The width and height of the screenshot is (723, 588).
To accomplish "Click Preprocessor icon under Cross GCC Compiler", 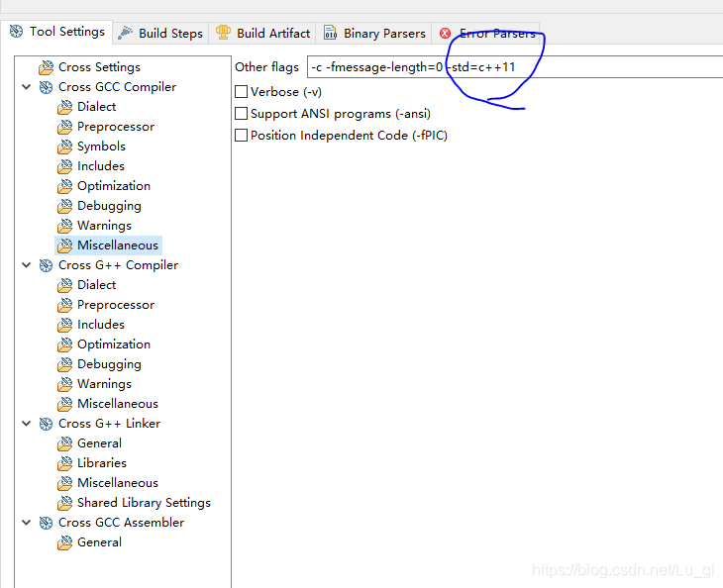I will (x=65, y=127).
